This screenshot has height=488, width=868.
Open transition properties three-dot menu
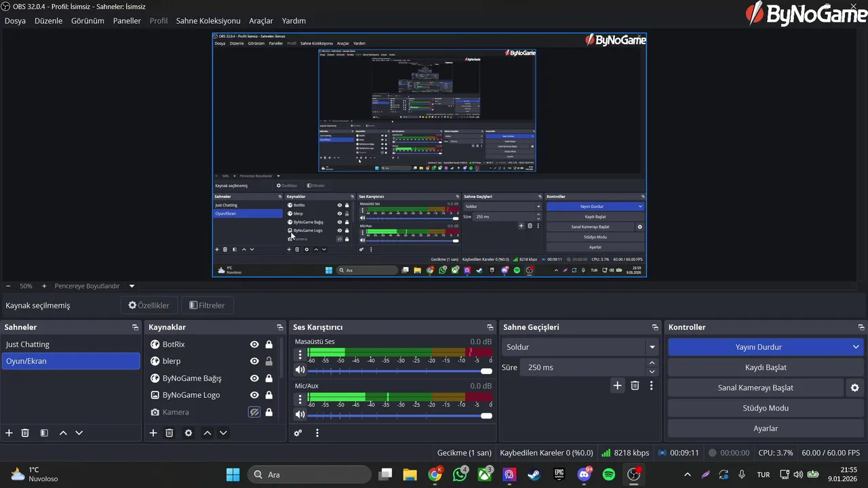(x=651, y=386)
